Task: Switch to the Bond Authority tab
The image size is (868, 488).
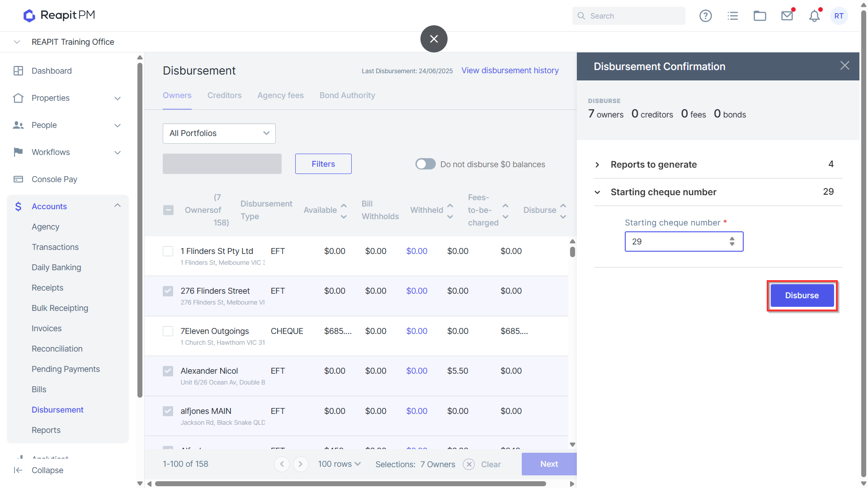Action: 347,95
